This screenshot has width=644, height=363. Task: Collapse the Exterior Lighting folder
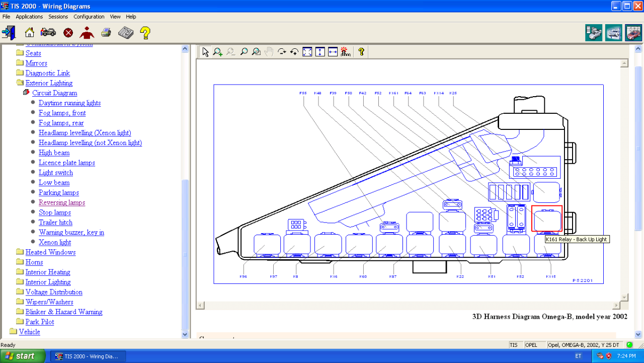tap(20, 83)
